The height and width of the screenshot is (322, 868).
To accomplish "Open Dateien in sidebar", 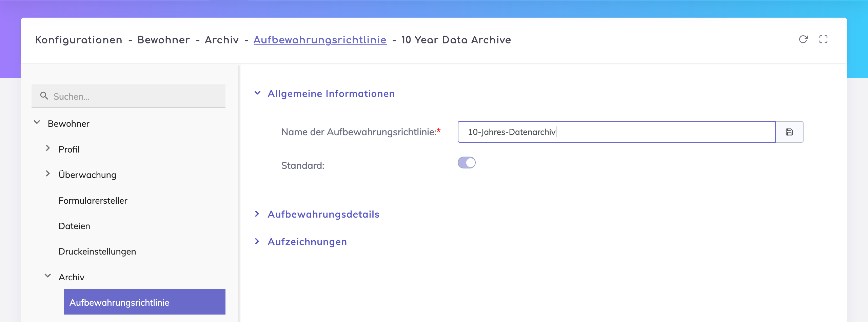I will coord(74,226).
